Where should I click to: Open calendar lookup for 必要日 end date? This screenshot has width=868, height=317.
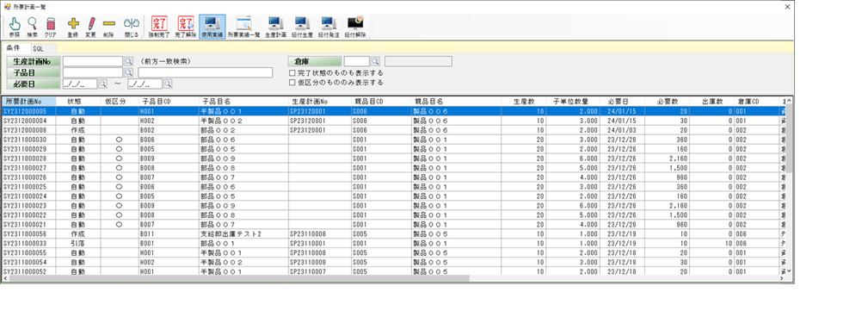[167, 84]
